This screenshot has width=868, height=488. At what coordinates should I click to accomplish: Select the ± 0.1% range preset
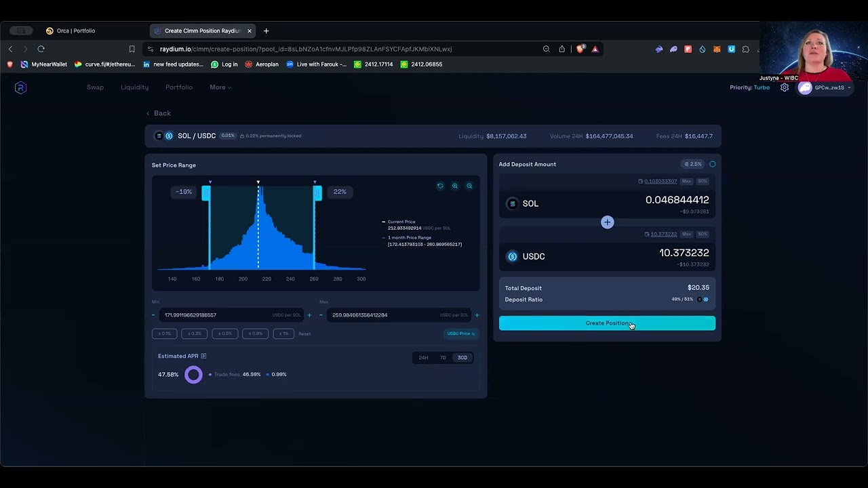click(164, 333)
